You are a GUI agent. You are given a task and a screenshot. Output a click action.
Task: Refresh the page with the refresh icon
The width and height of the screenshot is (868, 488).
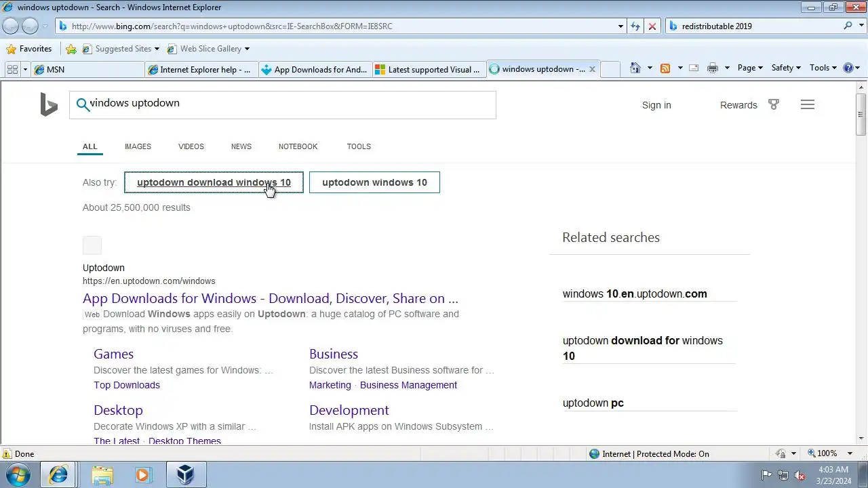635,26
